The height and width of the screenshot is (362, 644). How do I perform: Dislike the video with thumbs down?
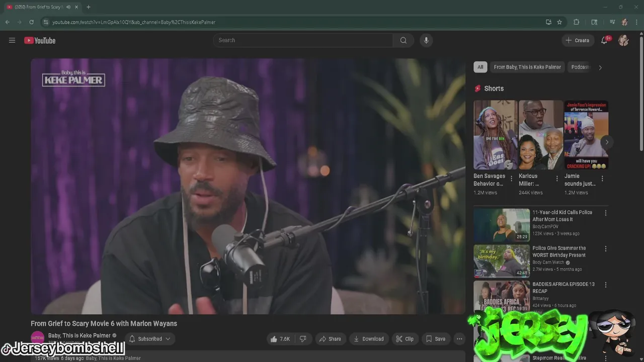(x=303, y=339)
